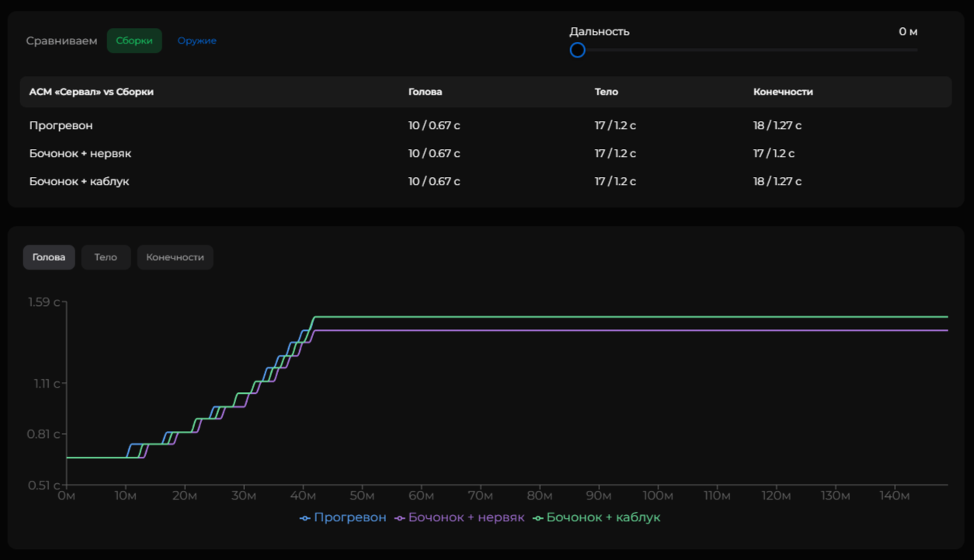Toggle Бочонок + червяк legend entry
The image size is (974, 560).
466,517
